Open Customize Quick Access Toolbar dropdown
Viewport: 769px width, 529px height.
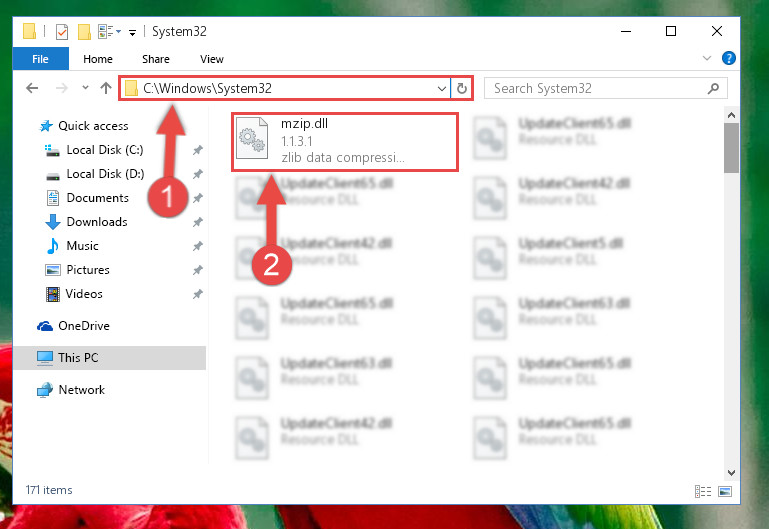point(132,33)
